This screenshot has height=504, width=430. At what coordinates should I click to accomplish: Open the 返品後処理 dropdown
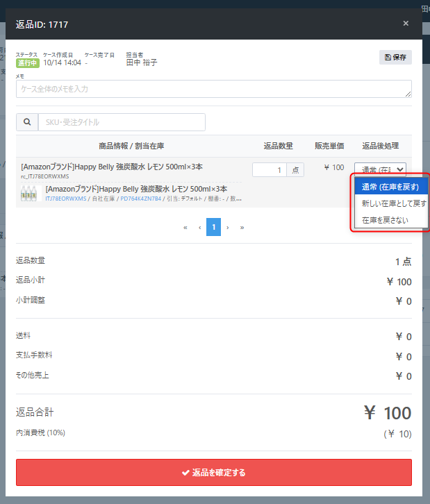click(380, 169)
